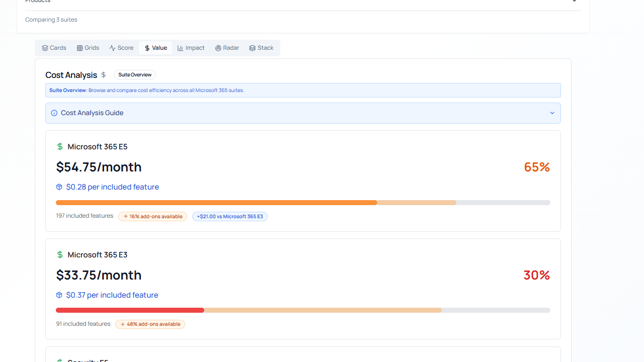Viewport: 644px width, 362px height.
Task: Expand the Cost Analysis Guide panel
Action: [303, 113]
